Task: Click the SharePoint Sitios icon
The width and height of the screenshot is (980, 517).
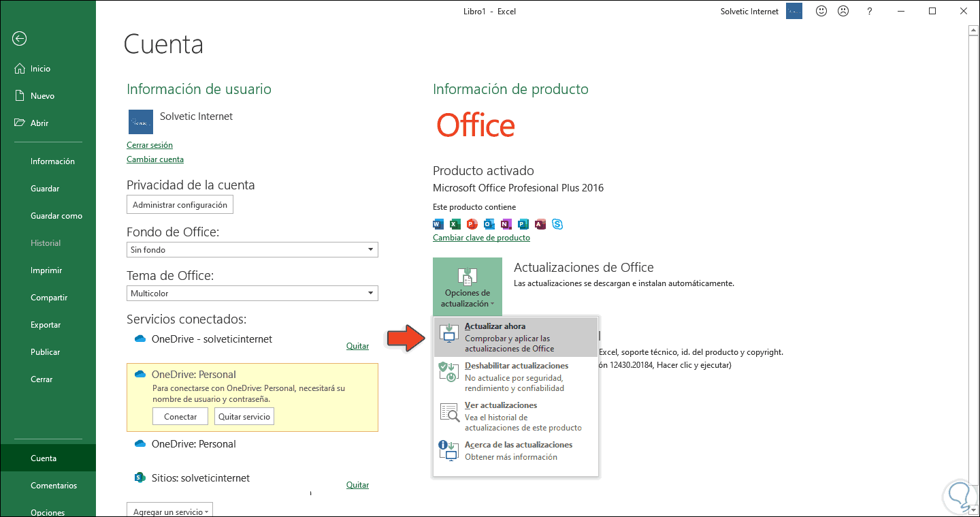Action: pos(140,477)
